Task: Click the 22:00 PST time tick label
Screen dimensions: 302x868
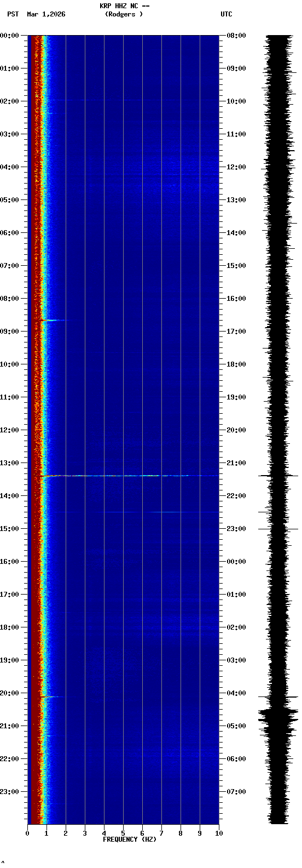Action: click(x=9, y=759)
